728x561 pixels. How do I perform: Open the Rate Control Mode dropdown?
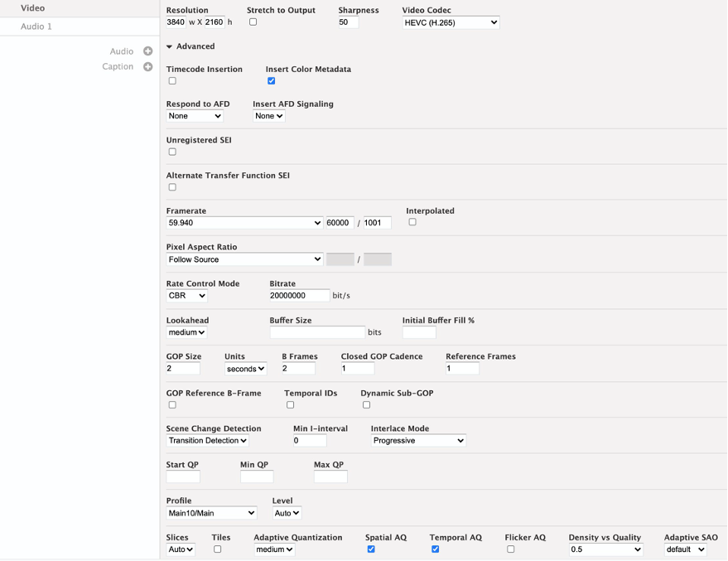186,295
